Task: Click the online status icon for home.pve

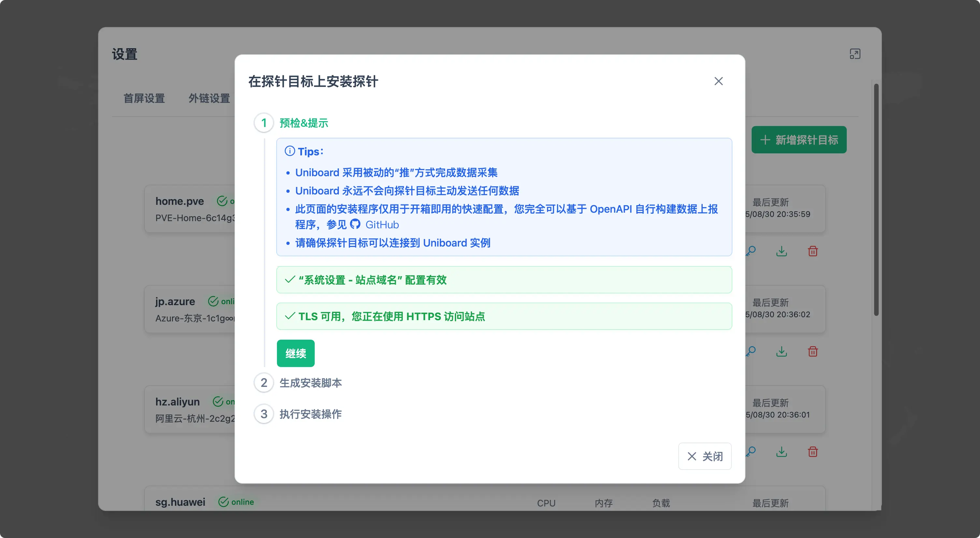Action: 222,201
